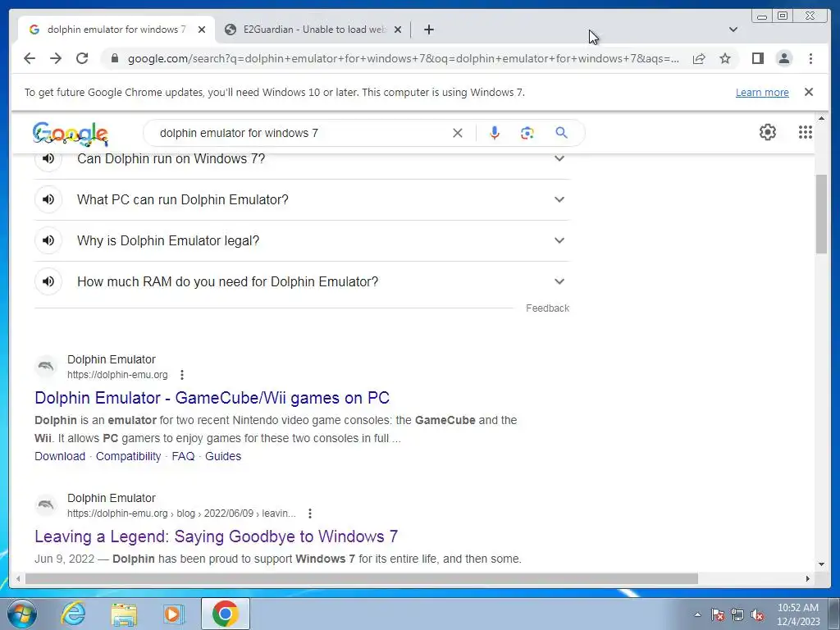Go back with the browser back arrow
Viewport: 840px width, 630px height.
click(30, 58)
